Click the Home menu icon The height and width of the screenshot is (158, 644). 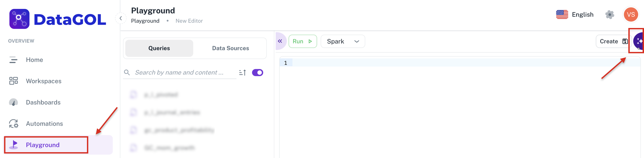coord(13,60)
